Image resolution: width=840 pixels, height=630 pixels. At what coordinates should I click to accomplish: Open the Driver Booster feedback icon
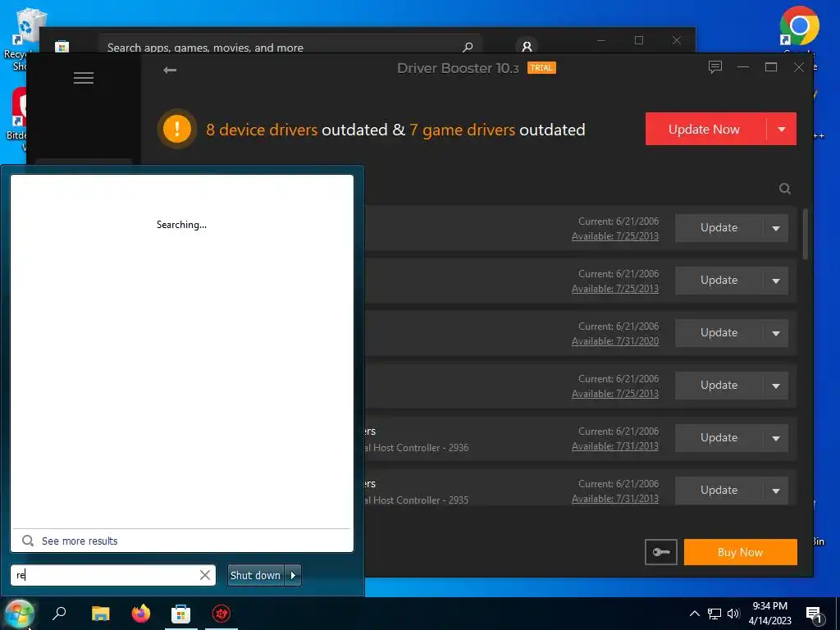point(715,67)
